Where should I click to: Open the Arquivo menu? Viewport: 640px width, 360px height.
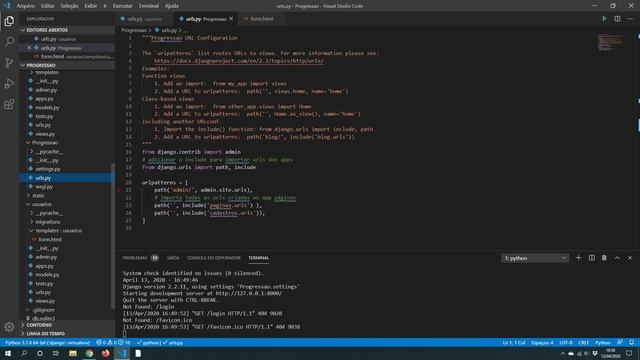[x=25, y=6]
